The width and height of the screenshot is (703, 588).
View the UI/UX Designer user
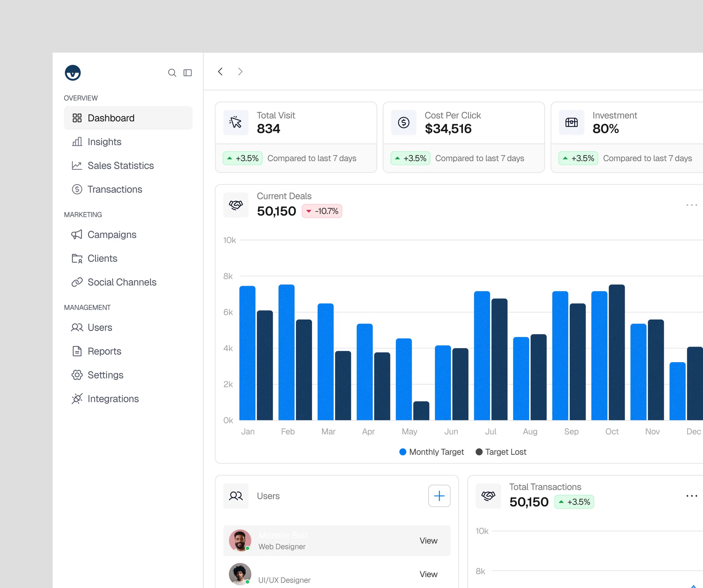pos(428,574)
